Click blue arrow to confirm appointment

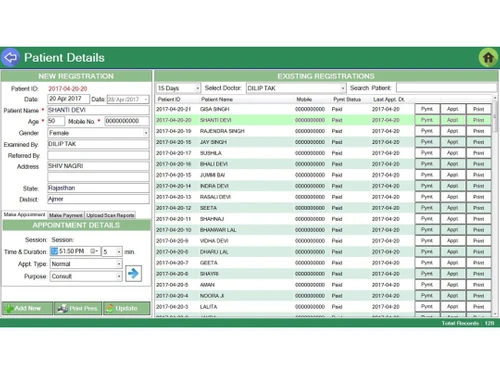133,273
